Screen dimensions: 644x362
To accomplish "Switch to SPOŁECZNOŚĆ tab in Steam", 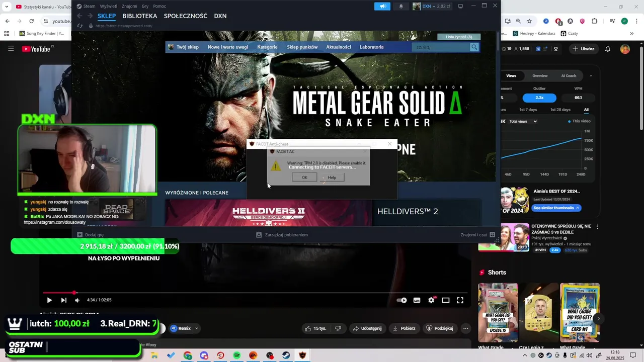I will click(186, 16).
